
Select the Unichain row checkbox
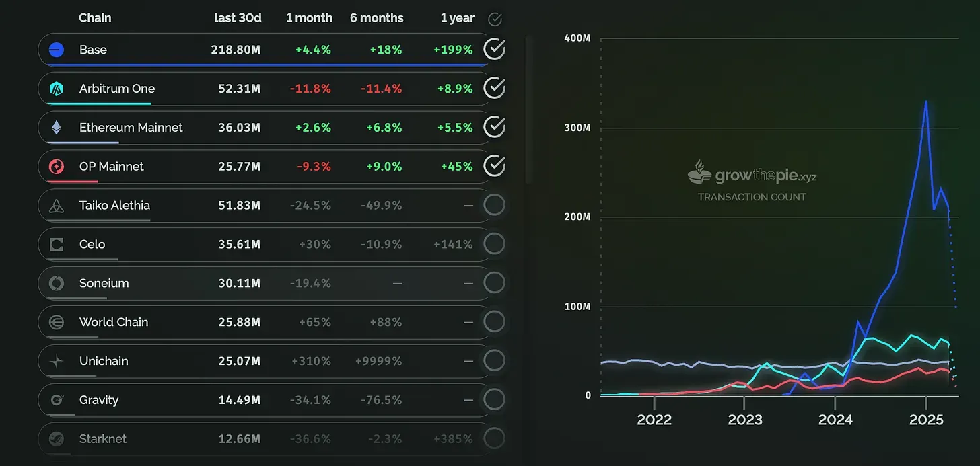pyautogui.click(x=495, y=360)
